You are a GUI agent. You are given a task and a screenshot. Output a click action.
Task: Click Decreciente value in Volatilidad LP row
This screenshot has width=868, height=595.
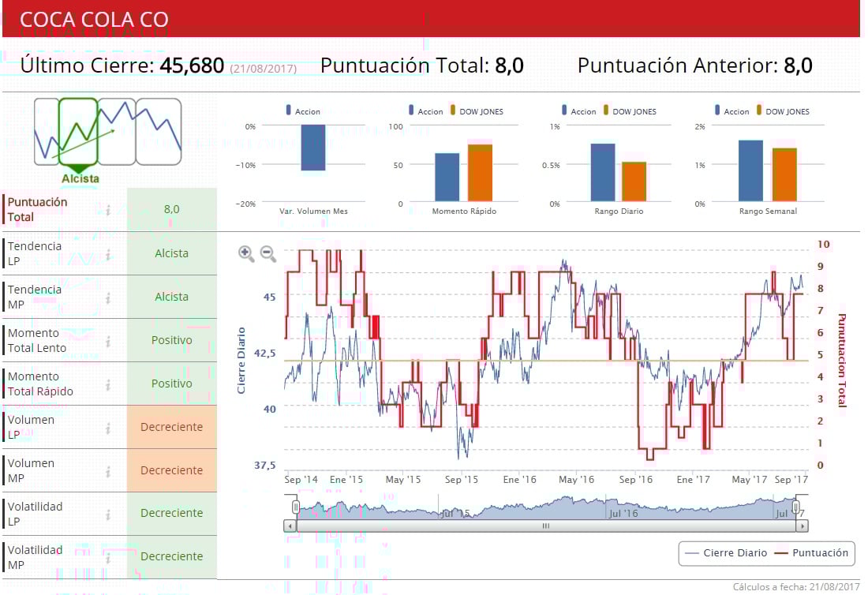tap(171, 513)
